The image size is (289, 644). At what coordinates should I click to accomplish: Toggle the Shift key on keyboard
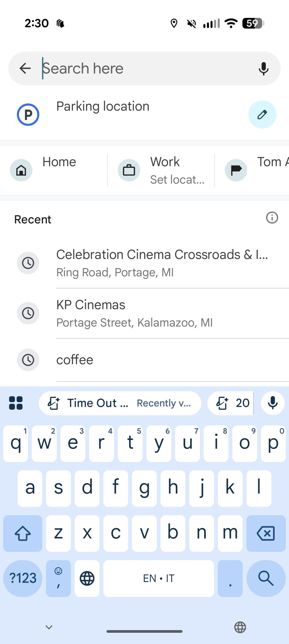click(23, 533)
